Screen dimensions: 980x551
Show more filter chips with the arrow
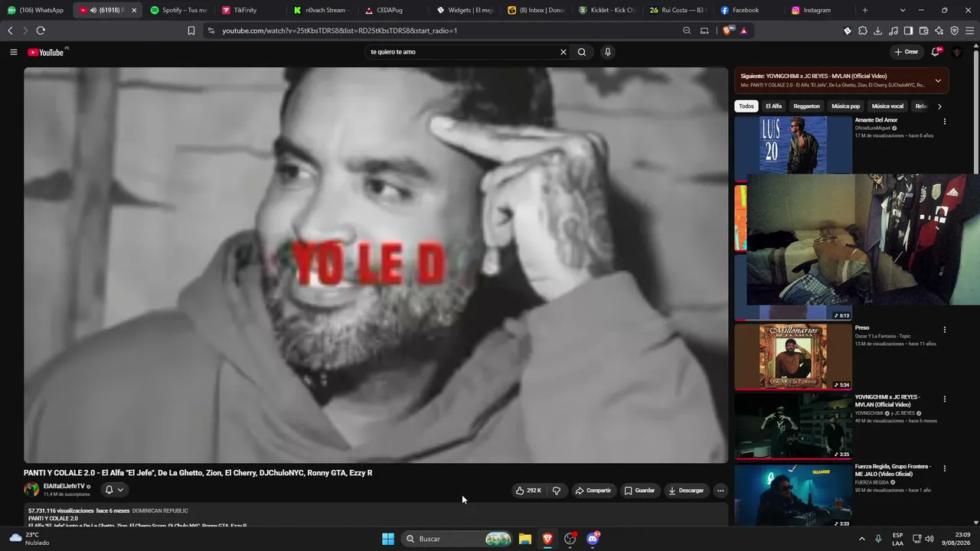coord(939,106)
